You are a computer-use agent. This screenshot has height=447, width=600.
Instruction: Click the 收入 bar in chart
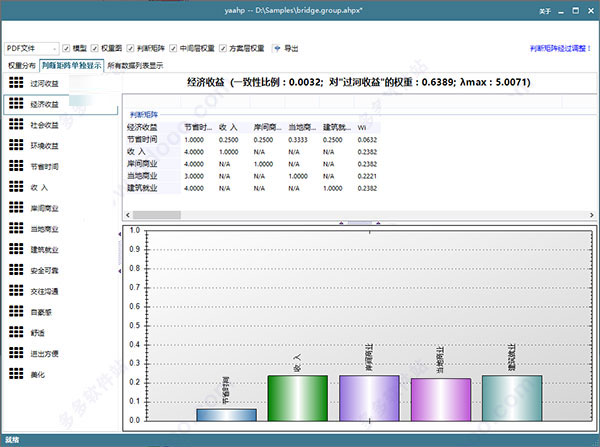(297, 397)
